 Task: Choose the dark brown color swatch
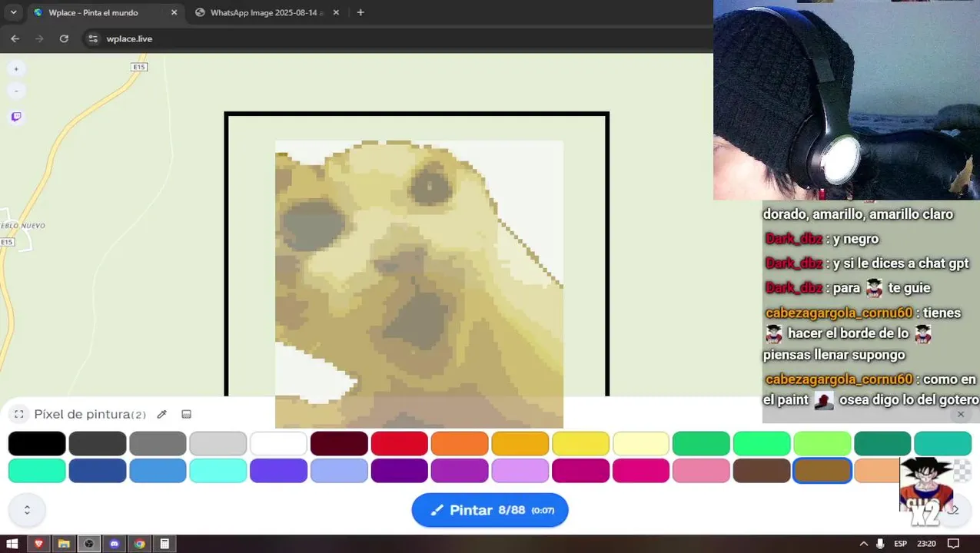[x=762, y=470]
